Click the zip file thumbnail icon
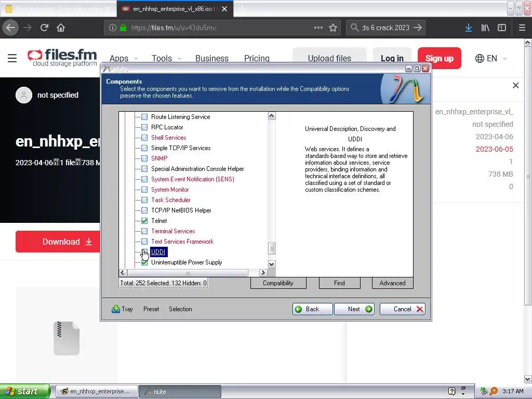The image size is (532, 399). click(66, 338)
